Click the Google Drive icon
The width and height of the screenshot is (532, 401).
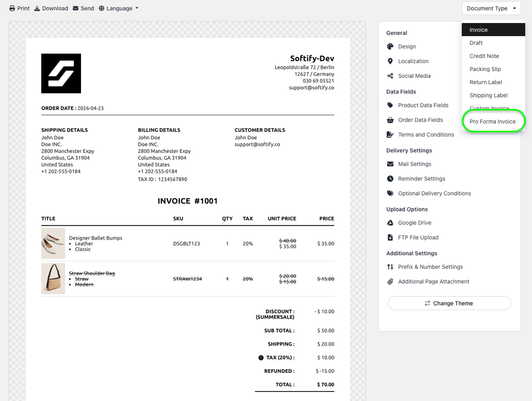click(x=390, y=223)
